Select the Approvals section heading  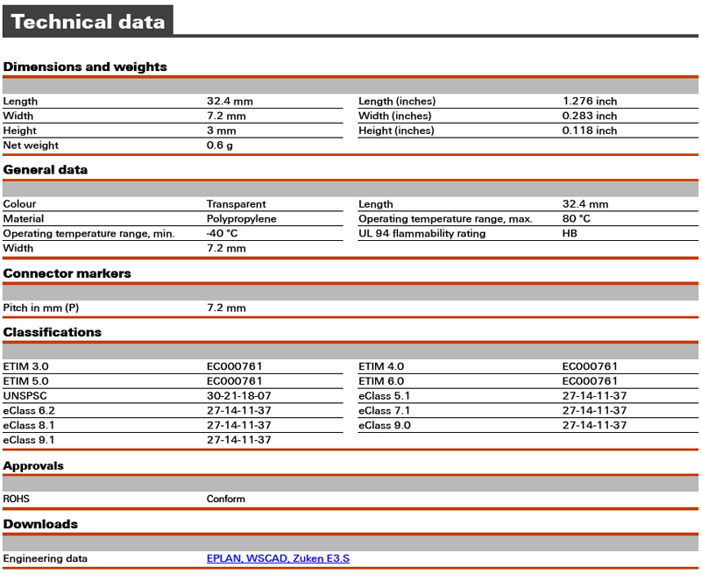[x=33, y=465]
